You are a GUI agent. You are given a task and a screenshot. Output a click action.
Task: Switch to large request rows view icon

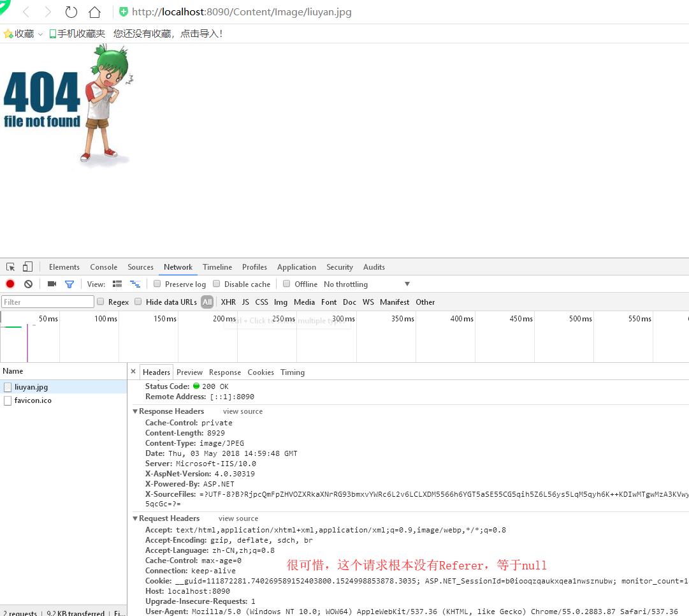(117, 284)
